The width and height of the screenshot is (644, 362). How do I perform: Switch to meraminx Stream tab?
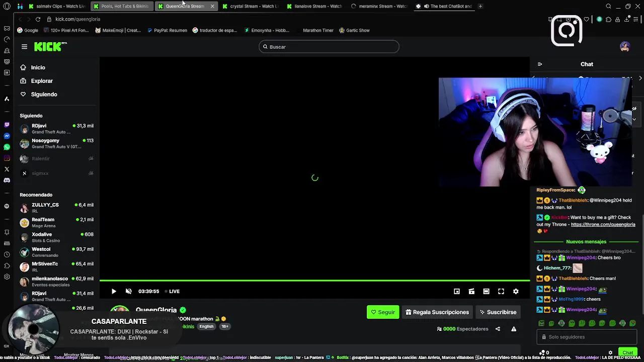(x=379, y=6)
